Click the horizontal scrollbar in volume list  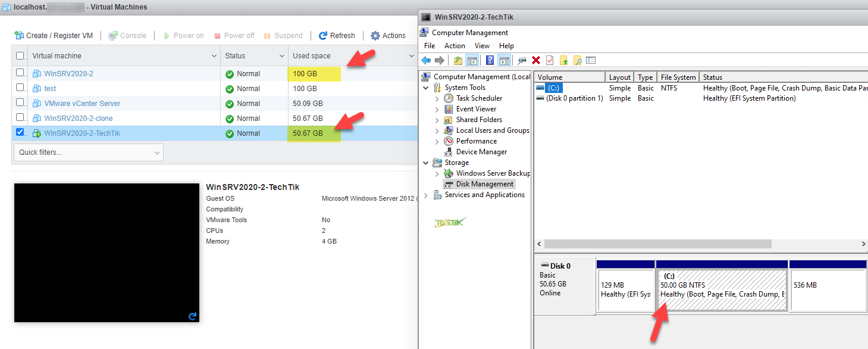[x=657, y=244]
